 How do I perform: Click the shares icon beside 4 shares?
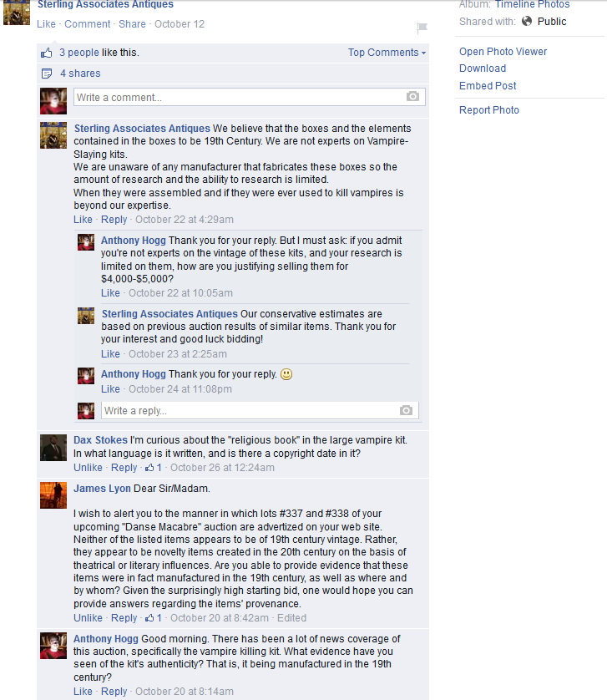click(47, 74)
